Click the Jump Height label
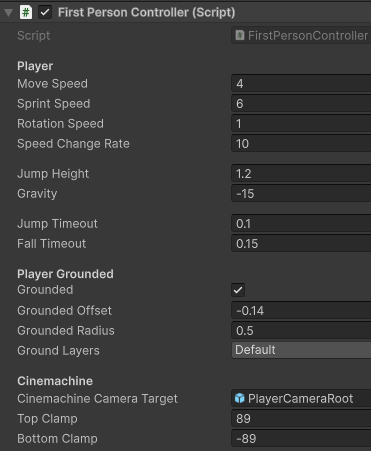Image resolution: width=371 pixels, height=451 pixels. 53,174
